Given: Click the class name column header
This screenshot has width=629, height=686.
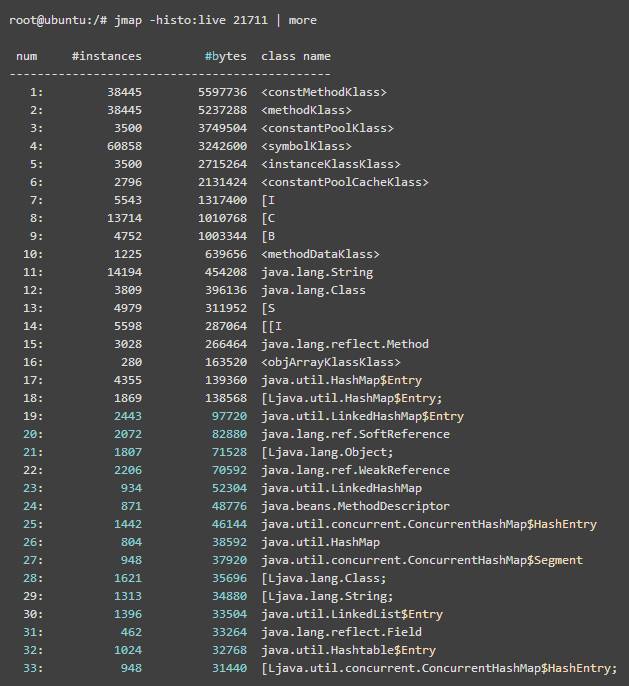Looking at the screenshot, I should tap(296, 56).
